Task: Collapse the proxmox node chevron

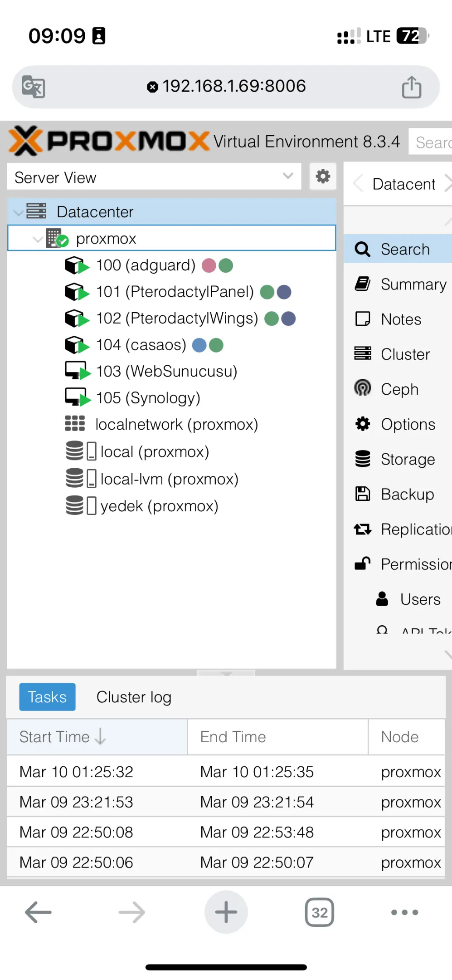Action: point(38,239)
